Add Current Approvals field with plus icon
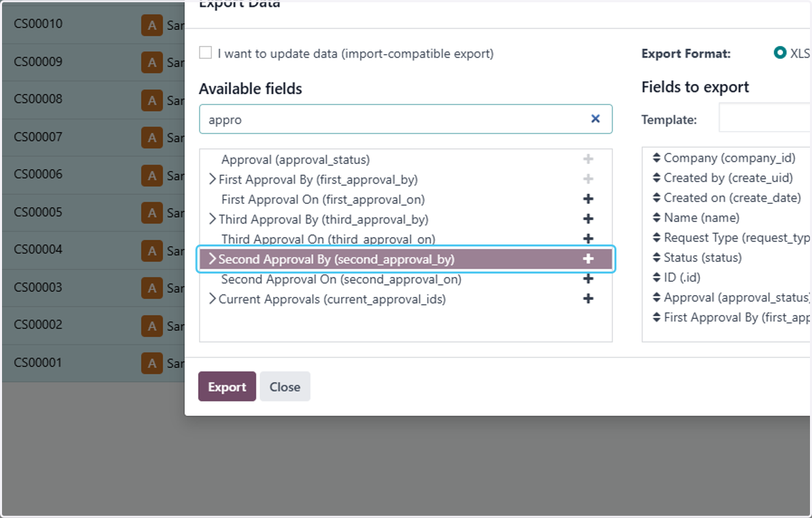Viewport: 812px width, 518px height. 588,299
